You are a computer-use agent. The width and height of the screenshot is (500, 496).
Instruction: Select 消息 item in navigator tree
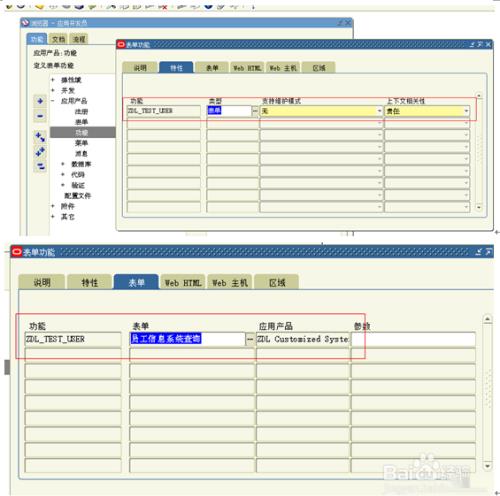tap(81, 153)
